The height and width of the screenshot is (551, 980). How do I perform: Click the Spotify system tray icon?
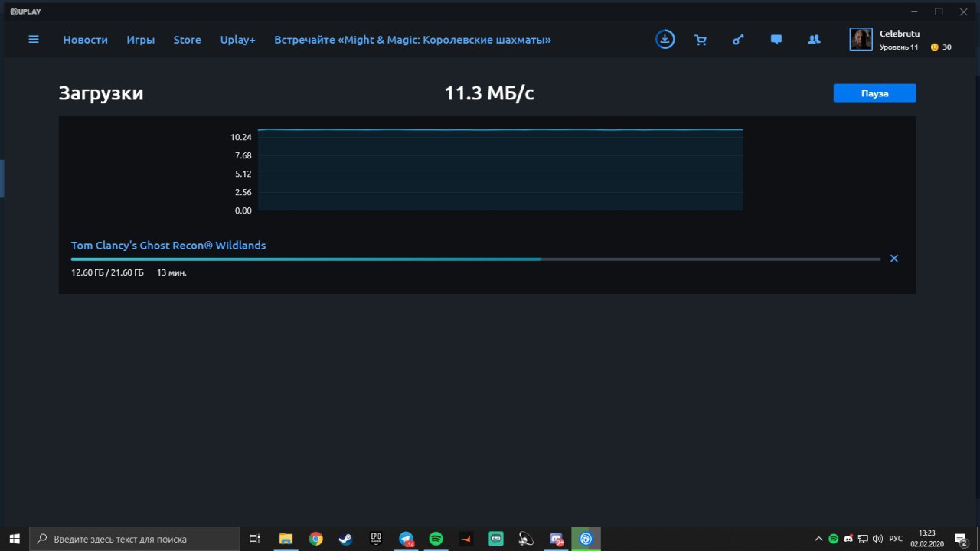[834, 539]
